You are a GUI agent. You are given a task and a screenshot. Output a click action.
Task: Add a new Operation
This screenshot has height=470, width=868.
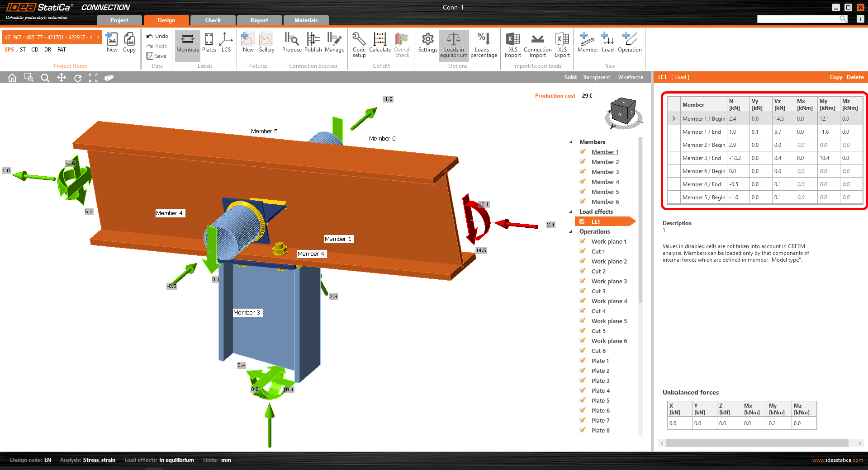[x=629, y=44]
